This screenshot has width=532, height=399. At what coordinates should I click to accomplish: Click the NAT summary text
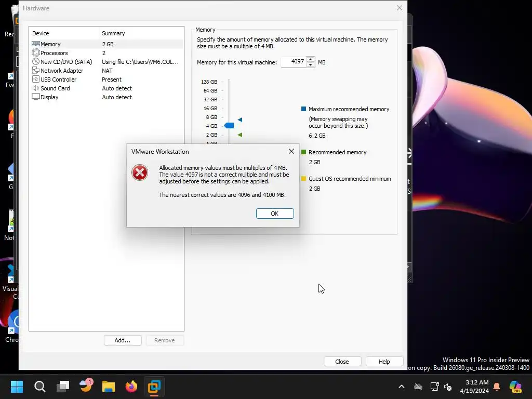(107, 71)
